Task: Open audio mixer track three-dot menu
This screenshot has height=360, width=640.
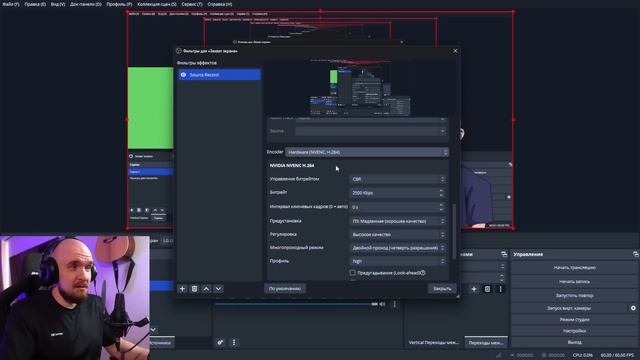Action: (x=395, y=304)
